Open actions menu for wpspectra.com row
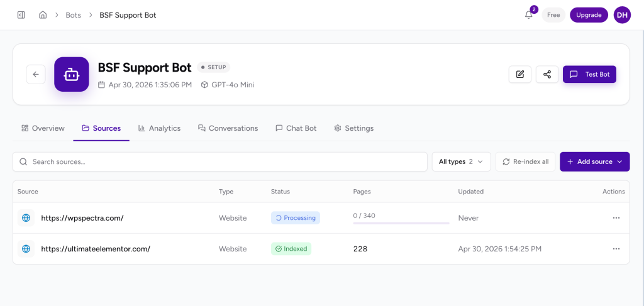This screenshot has width=644, height=306. pyautogui.click(x=616, y=218)
